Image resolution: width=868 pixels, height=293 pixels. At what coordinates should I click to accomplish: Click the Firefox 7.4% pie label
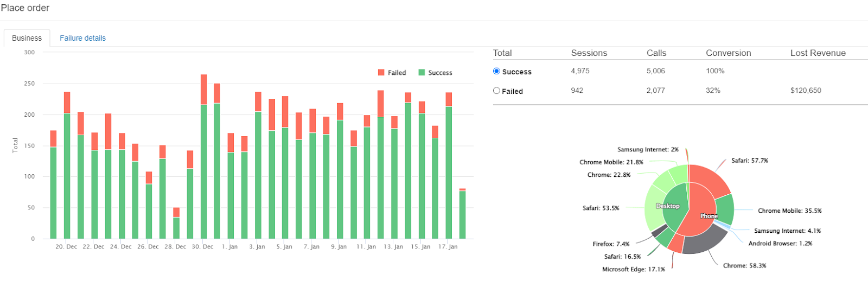[x=611, y=244]
